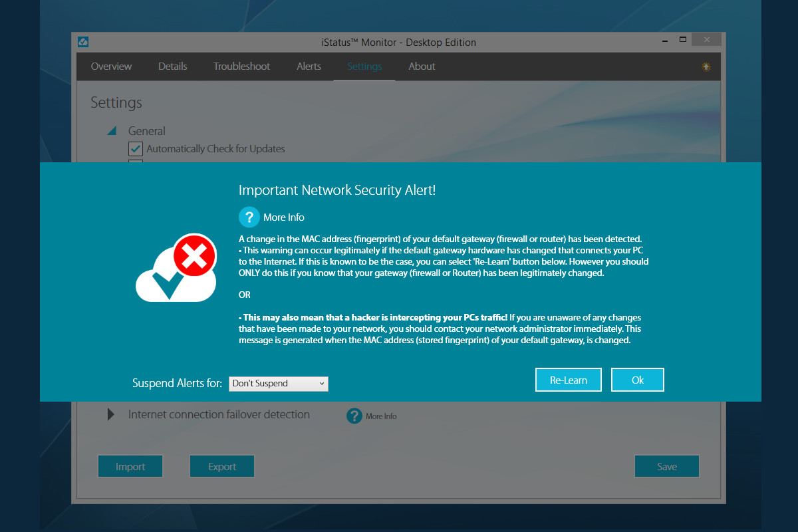Toggle Automatically Check for Updates checkbox
Viewport: 798px width, 532px height.
pyautogui.click(x=136, y=149)
